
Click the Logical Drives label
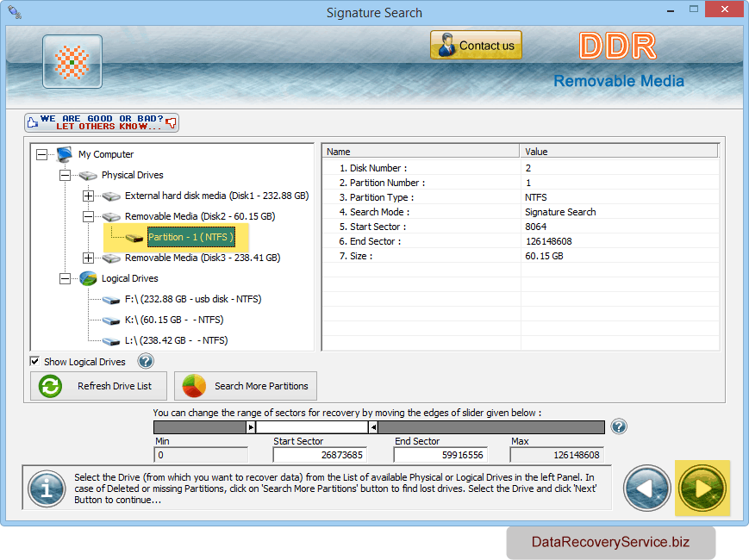tap(130, 278)
